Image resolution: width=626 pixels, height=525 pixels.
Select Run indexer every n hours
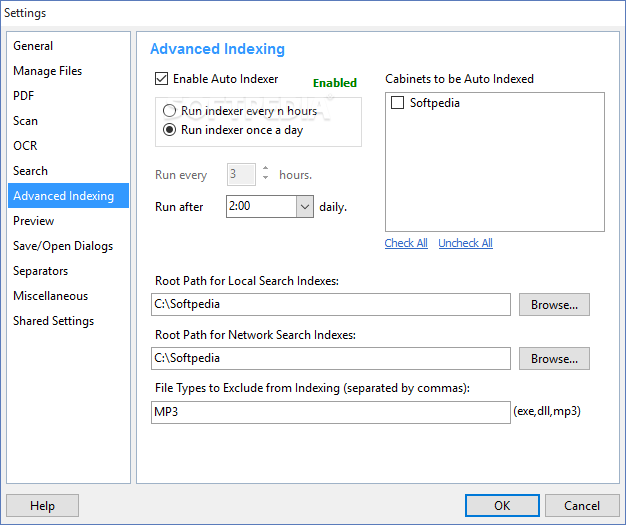coord(169,111)
